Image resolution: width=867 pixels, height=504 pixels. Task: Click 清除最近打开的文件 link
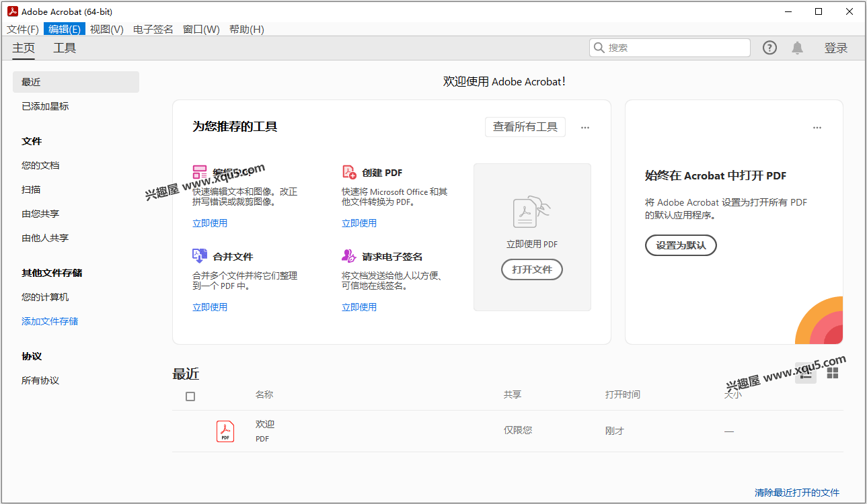point(797,493)
